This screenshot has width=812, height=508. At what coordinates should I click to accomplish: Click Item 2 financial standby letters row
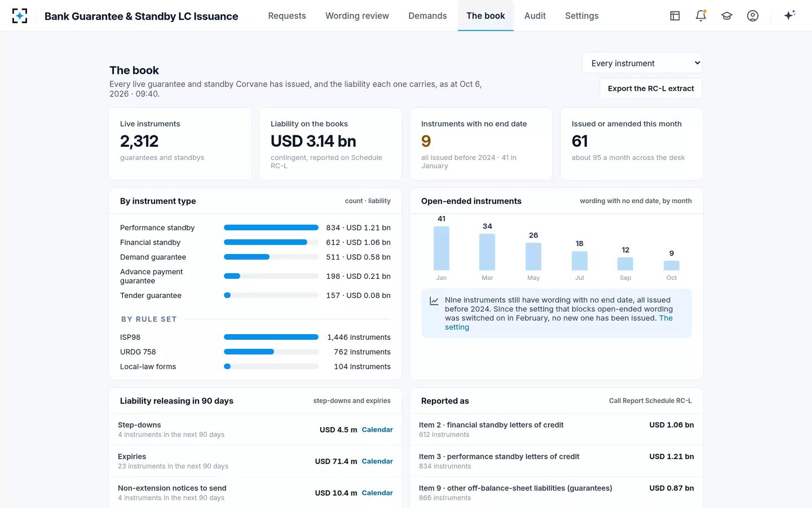coord(557,430)
